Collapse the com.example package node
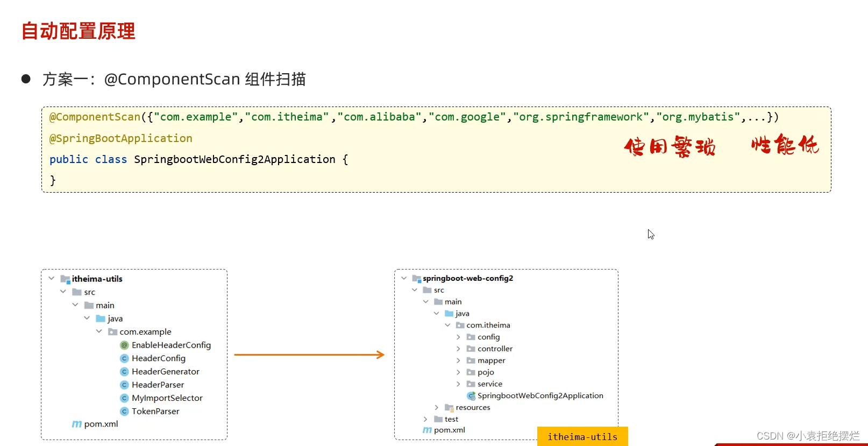Viewport: 868px width, 446px height. (99, 331)
